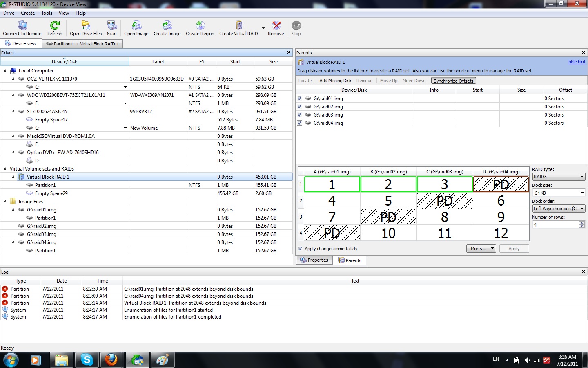588x368 pixels.
Task: Click the Image Files folder icon
Action: (13, 202)
